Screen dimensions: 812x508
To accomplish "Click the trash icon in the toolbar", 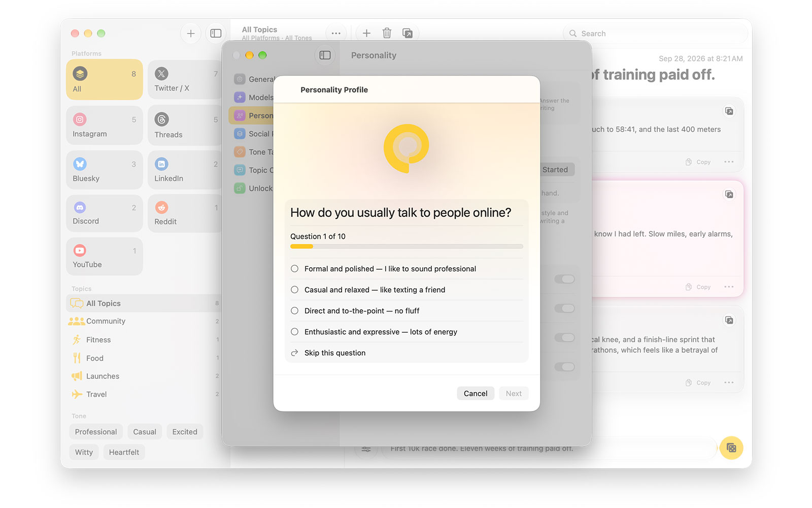I will tap(387, 33).
